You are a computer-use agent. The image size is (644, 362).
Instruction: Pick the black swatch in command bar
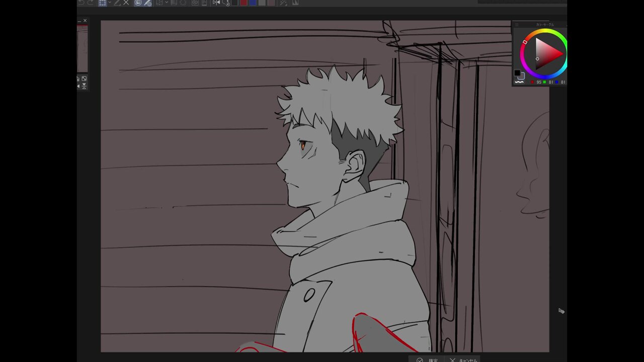(x=234, y=3)
